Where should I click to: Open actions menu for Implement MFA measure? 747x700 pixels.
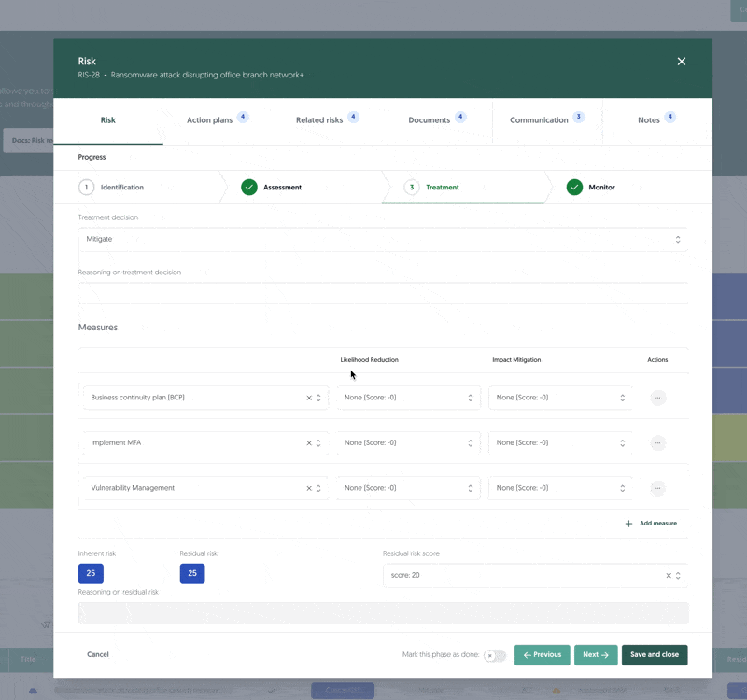click(x=657, y=443)
